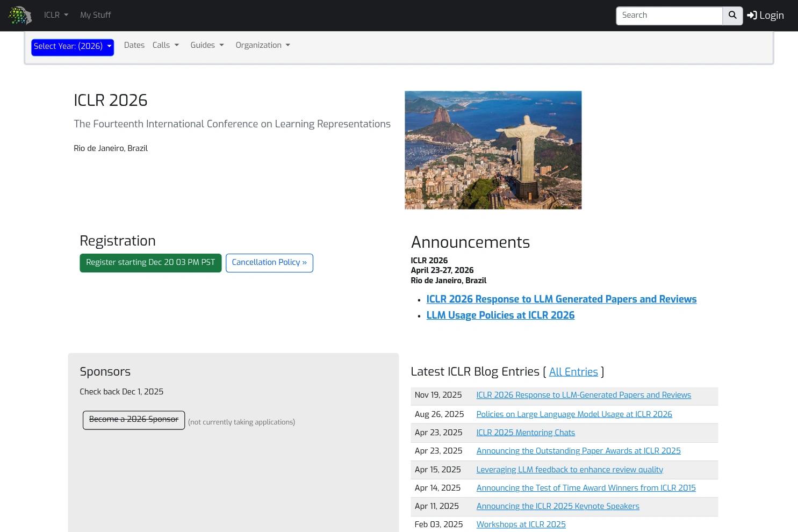This screenshot has height=532, width=798.
Task: Open LLM Usage Policies at ICLR 2026 announcement
Action: 500,315
